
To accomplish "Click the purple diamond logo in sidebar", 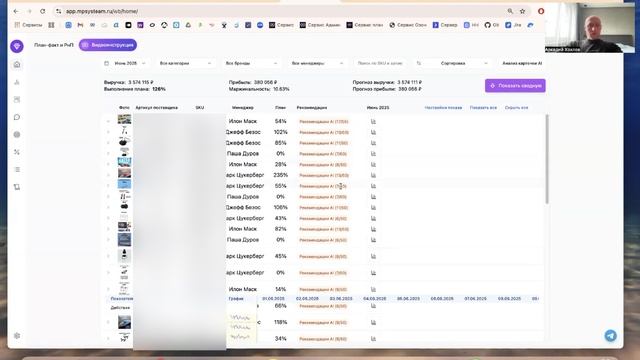I will click(x=17, y=46).
